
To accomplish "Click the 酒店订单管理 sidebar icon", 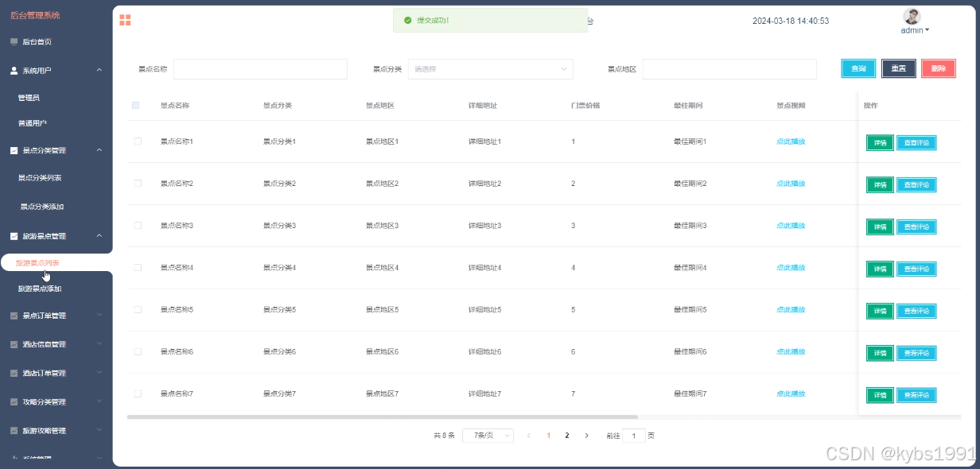I will click(x=14, y=373).
